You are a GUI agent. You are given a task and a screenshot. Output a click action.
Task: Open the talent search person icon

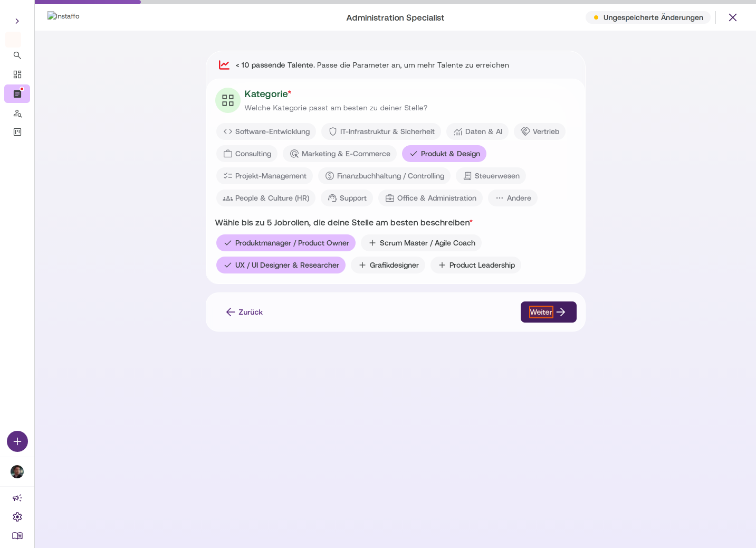[x=17, y=114]
